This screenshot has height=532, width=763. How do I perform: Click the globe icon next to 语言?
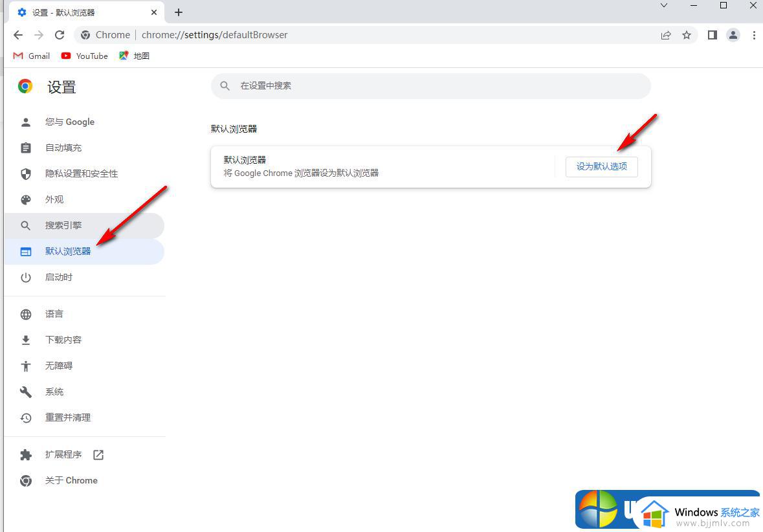tap(26, 315)
